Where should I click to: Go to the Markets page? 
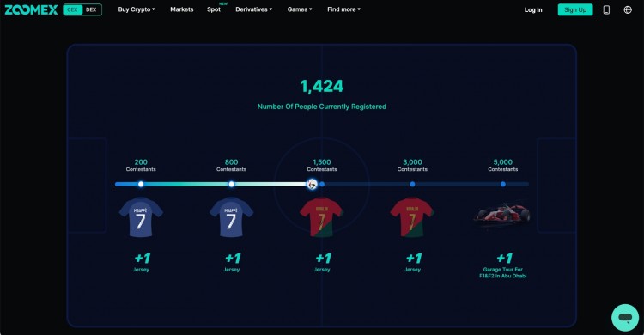pyautogui.click(x=182, y=9)
